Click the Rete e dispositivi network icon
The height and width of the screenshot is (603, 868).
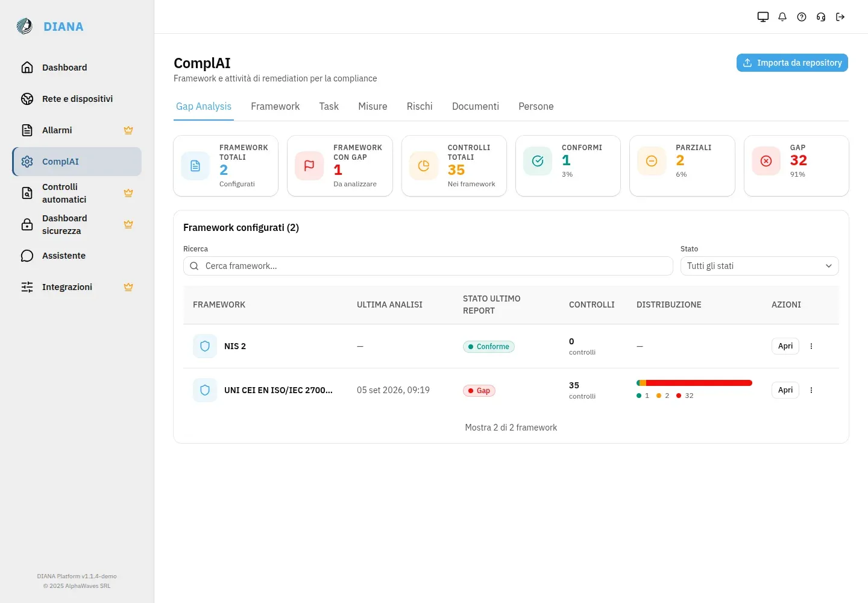[x=27, y=99]
